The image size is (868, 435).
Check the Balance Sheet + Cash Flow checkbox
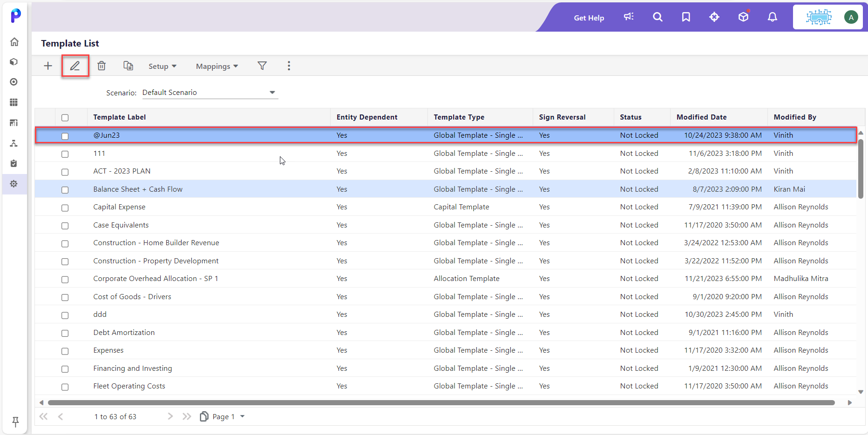click(65, 190)
